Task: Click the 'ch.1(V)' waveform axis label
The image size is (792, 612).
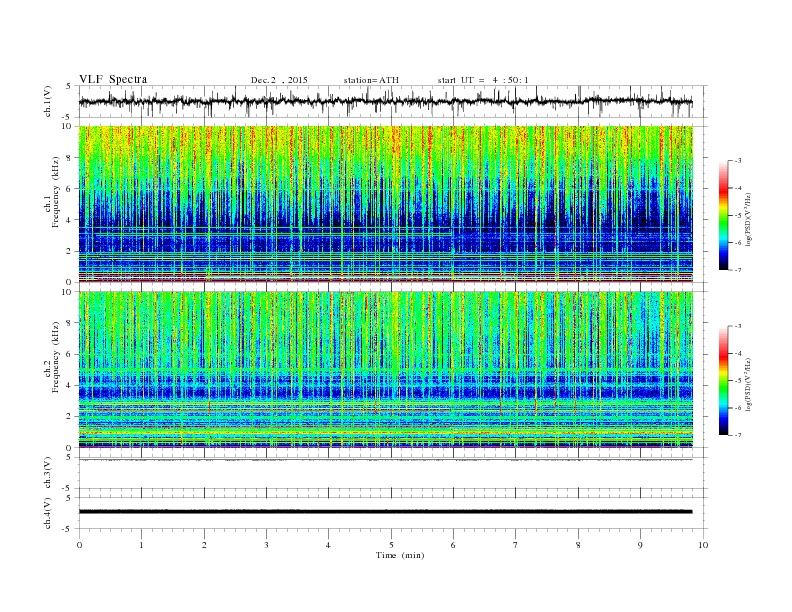Action: [48, 101]
